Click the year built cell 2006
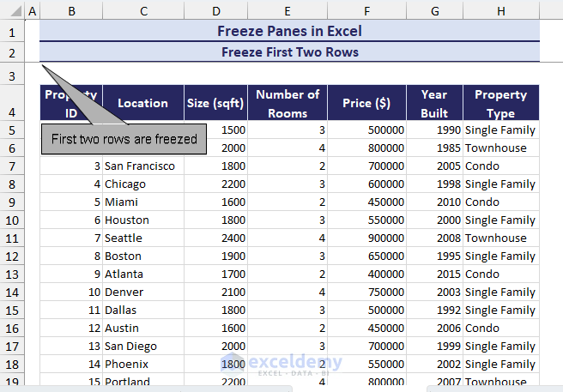The image size is (563, 392). click(435, 329)
